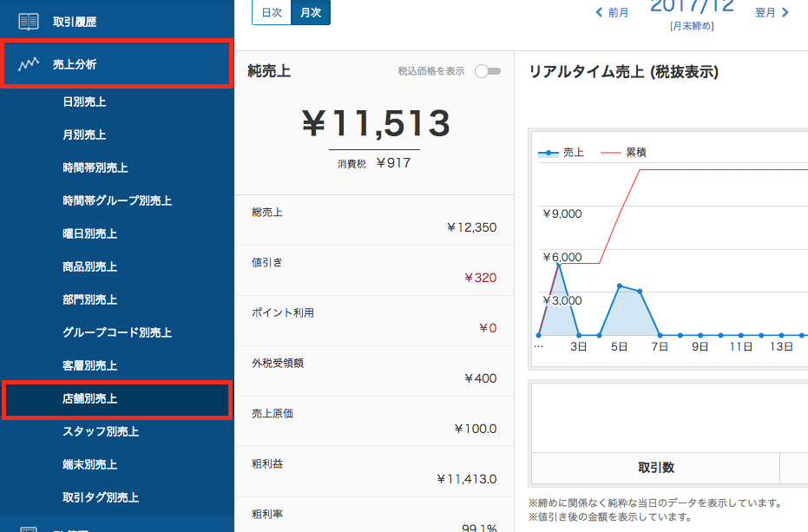Click the 粗利益 ¥11,413.0 value
The image size is (808, 532).
(x=466, y=479)
